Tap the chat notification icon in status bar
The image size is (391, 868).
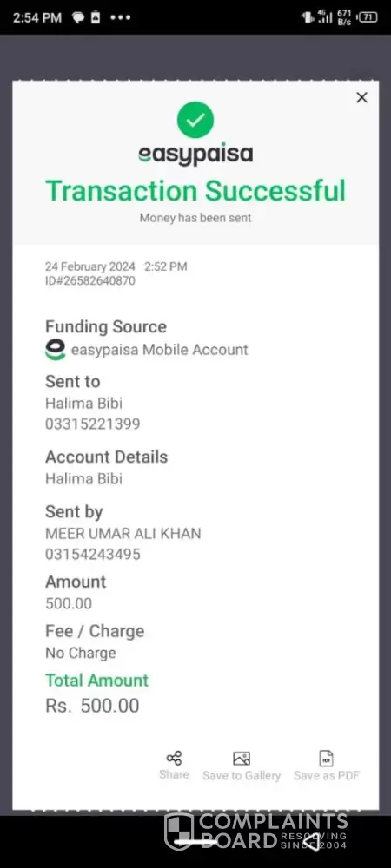click(x=79, y=17)
